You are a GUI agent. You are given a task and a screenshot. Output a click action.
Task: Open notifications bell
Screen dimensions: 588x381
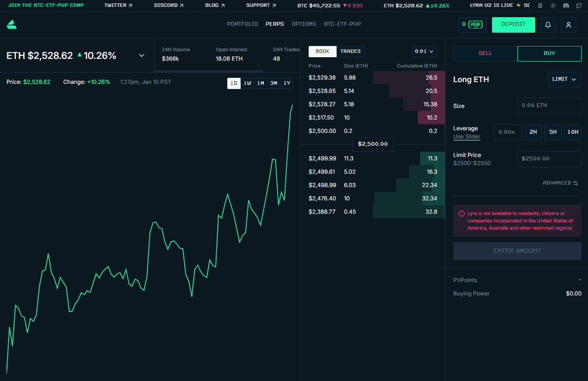point(548,25)
